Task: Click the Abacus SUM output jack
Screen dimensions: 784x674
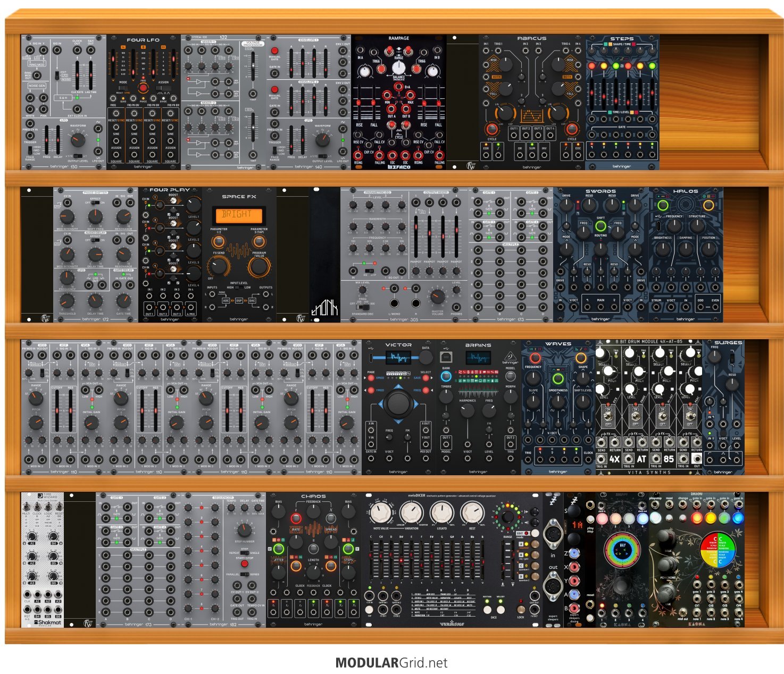Action: [x=532, y=155]
